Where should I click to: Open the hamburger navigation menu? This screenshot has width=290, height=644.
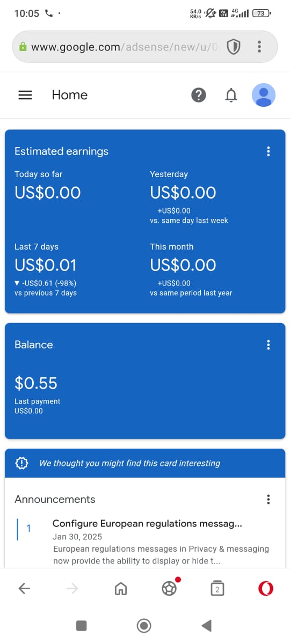coord(25,95)
